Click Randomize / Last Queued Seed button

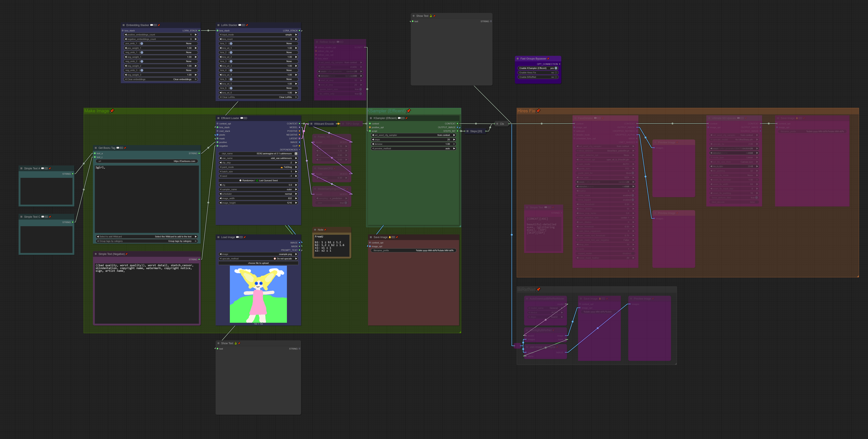[258, 180]
